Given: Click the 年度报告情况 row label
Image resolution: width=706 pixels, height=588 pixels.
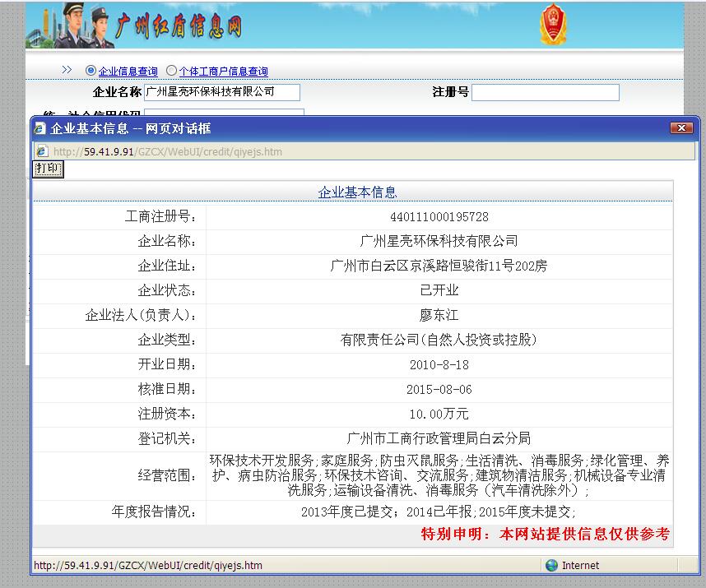Looking at the screenshot, I should click(x=154, y=512).
